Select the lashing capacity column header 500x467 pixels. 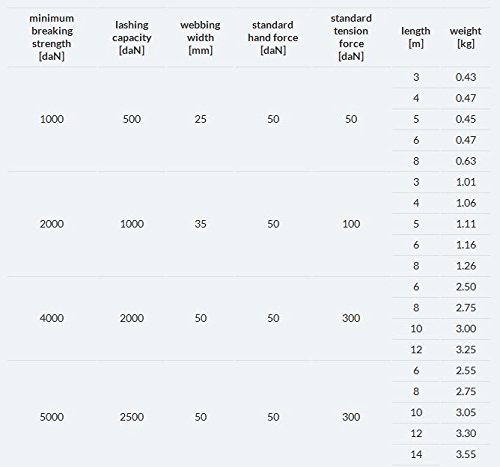132,37
